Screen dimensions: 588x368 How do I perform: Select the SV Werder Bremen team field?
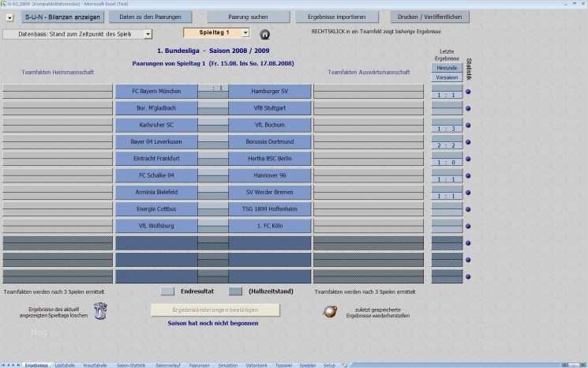pos(270,192)
